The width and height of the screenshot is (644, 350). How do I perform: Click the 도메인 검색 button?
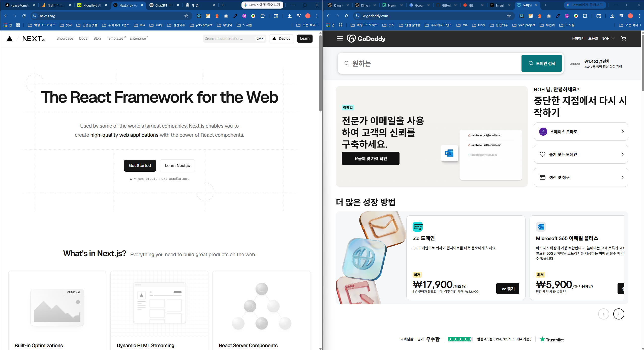[x=542, y=63]
